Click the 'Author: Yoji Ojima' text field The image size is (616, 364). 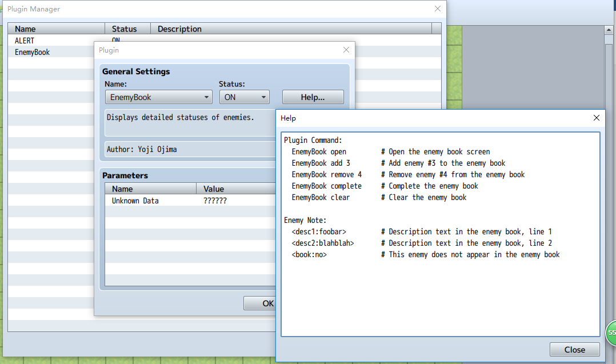[190, 149]
